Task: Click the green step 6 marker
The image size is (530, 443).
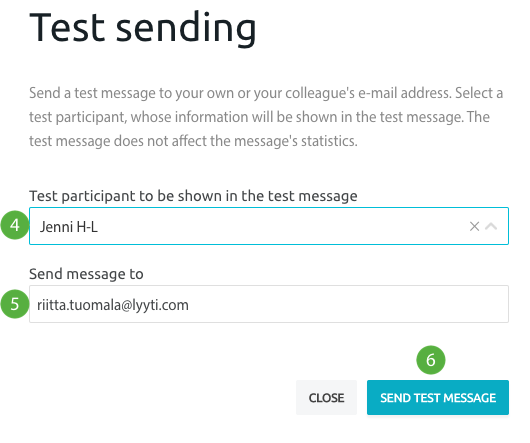Action: [x=431, y=360]
